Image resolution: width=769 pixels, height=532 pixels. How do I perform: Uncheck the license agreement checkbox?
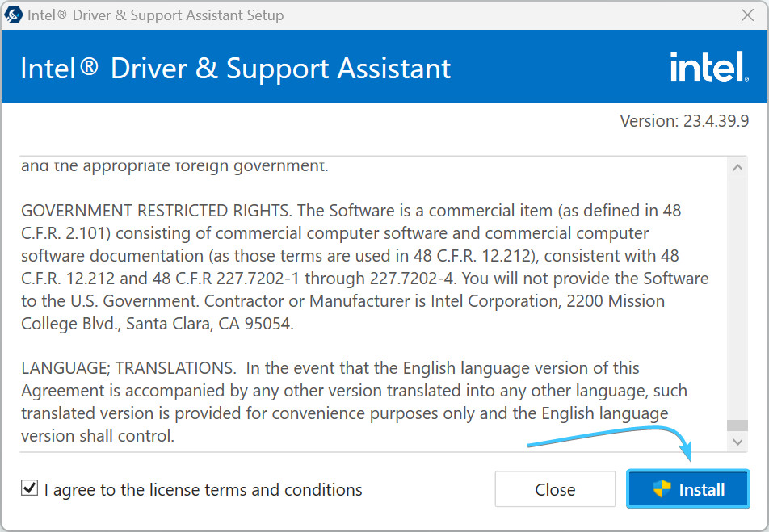(x=30, y=488)
